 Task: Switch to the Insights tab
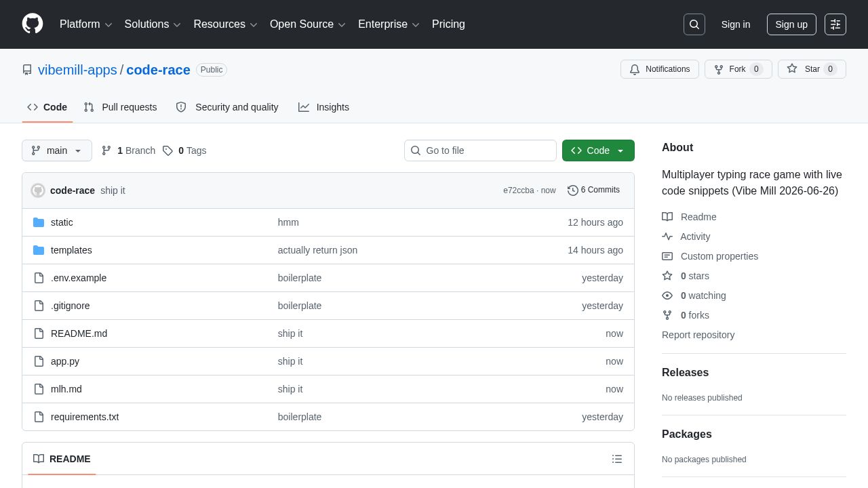[x=323, y=107]
